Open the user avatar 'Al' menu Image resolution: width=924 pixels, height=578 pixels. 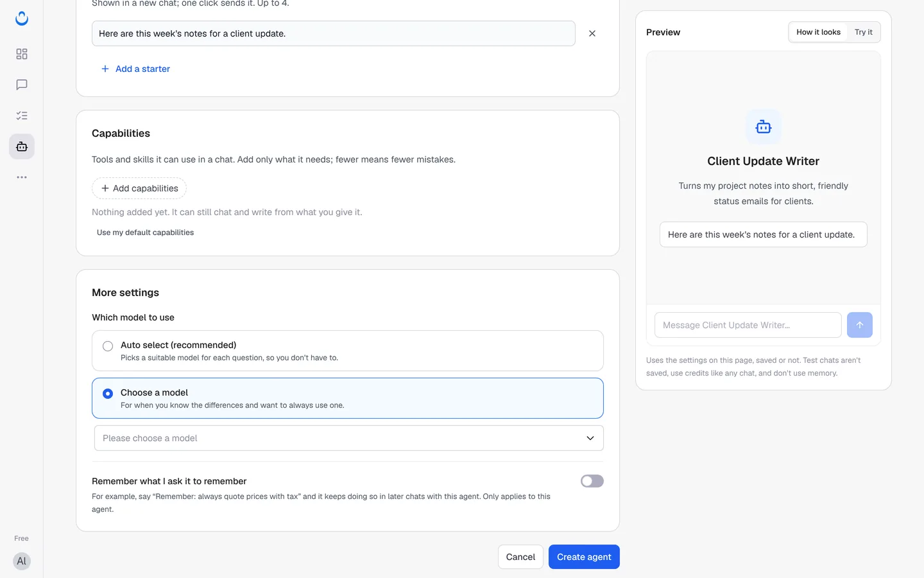pos(22,561)
